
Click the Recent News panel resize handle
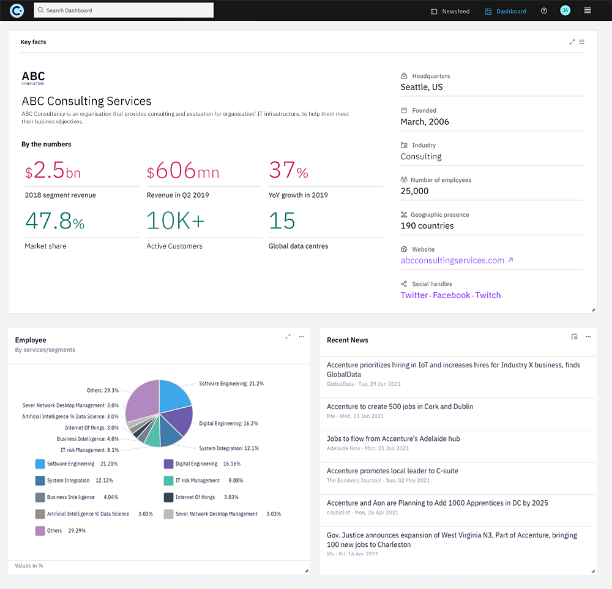pos(593,571)
